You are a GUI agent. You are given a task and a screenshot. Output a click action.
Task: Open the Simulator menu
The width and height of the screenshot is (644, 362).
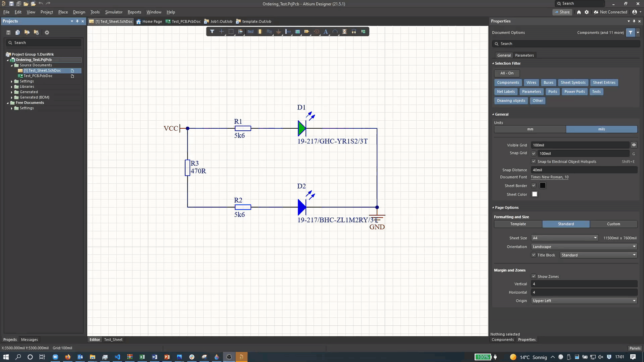[x=114, y=12]
